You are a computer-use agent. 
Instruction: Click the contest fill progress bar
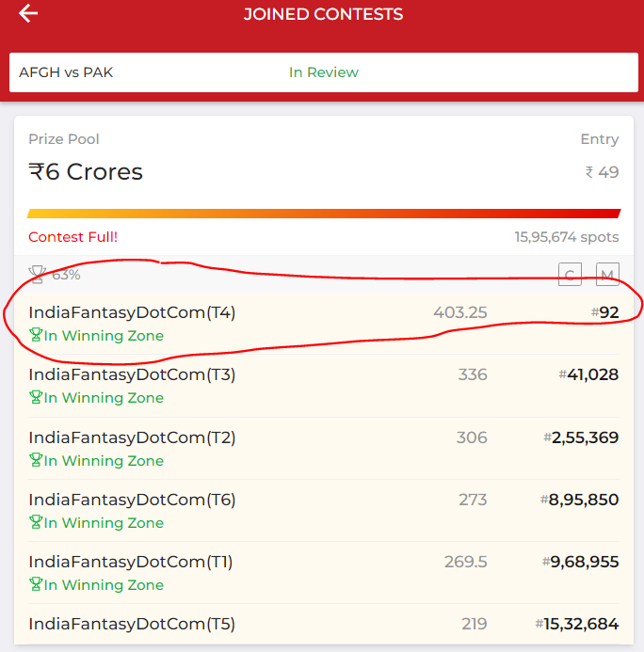324,214
